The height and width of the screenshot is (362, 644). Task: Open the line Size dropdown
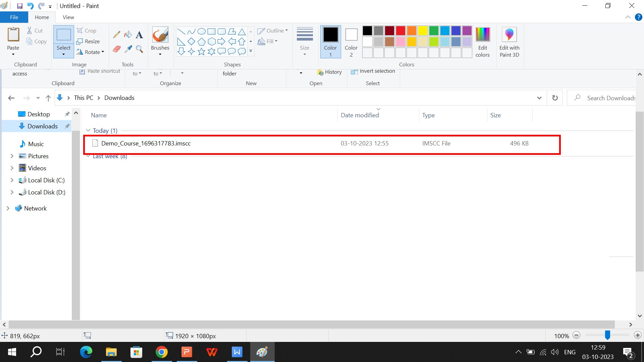tap(305, 41)
